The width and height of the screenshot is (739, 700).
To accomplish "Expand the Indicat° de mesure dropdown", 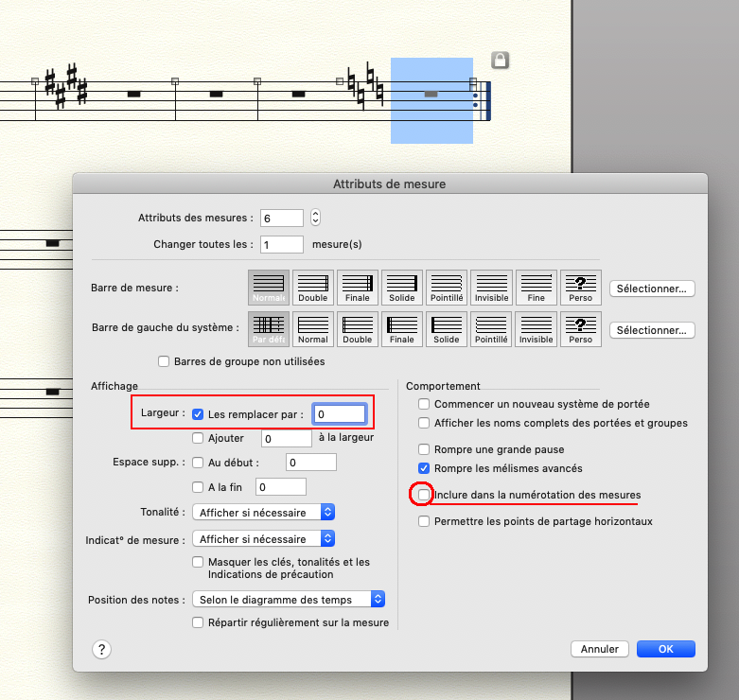I will click(x=263, y=539).
